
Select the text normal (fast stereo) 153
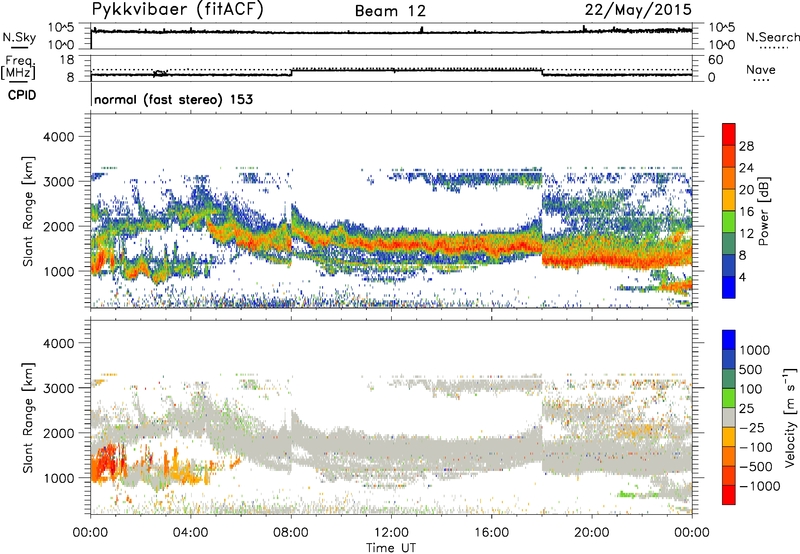173,99
